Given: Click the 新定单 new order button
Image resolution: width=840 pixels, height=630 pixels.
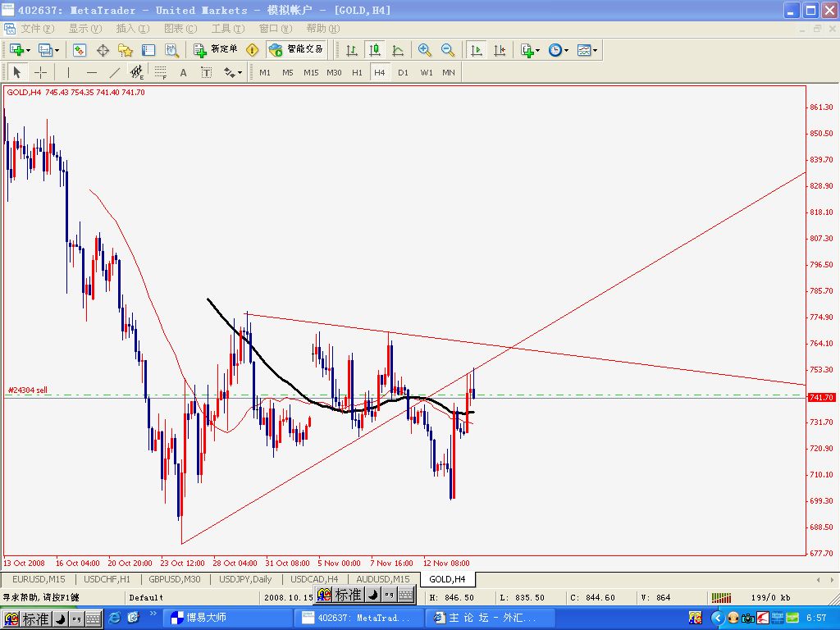Looking at the screenshot, I should point(217,50).
